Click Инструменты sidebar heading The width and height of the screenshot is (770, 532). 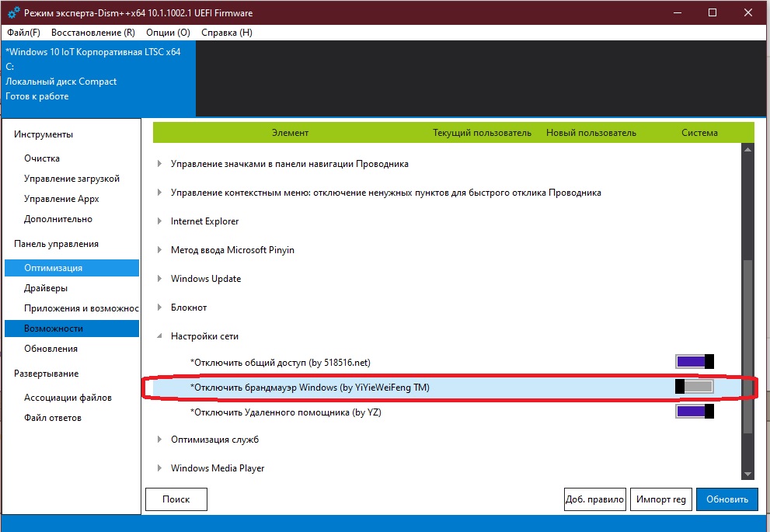point(44,134)
